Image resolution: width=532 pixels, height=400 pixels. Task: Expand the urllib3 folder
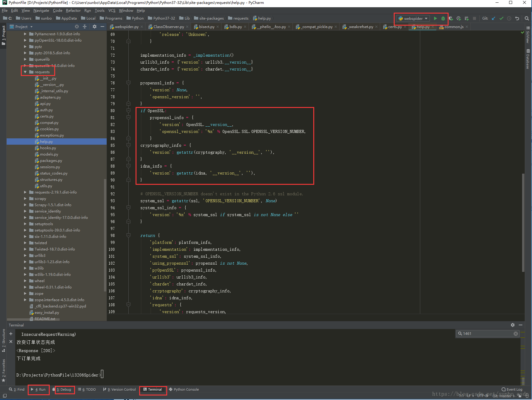click(25, 256)
